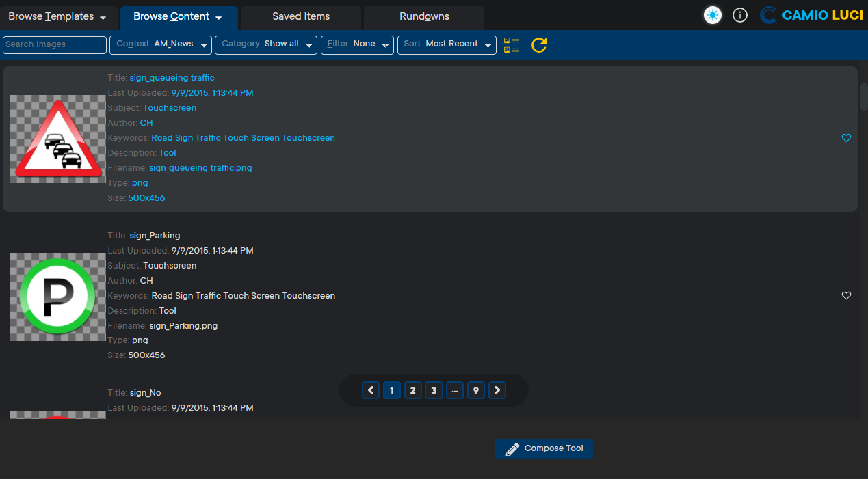Open the Filter: None dropdown
This screenshot has height=479, width=868.
[357, 45]
